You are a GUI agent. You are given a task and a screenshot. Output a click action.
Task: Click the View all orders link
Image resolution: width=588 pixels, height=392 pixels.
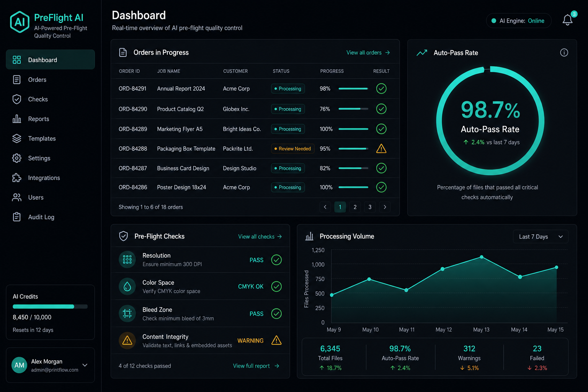[368, 52]
